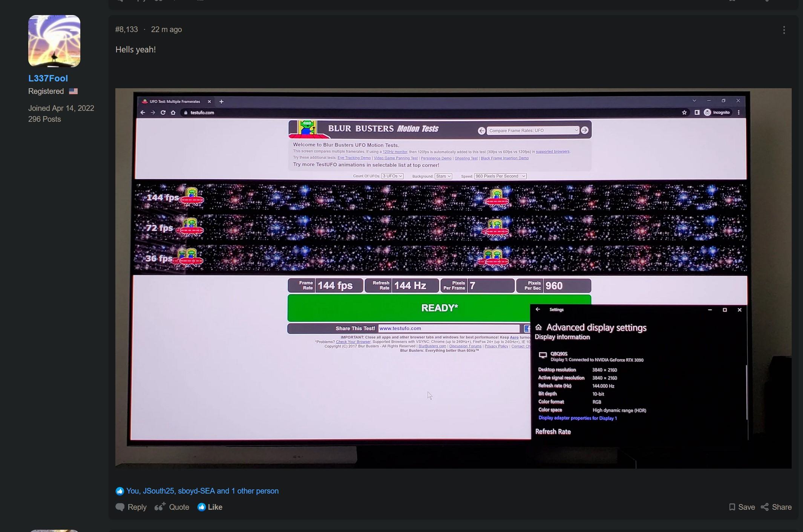In the photo, click Chrome's three-dot menu
Image resolution: width=803 pixels, height=532 pixels.
[739, 112]
